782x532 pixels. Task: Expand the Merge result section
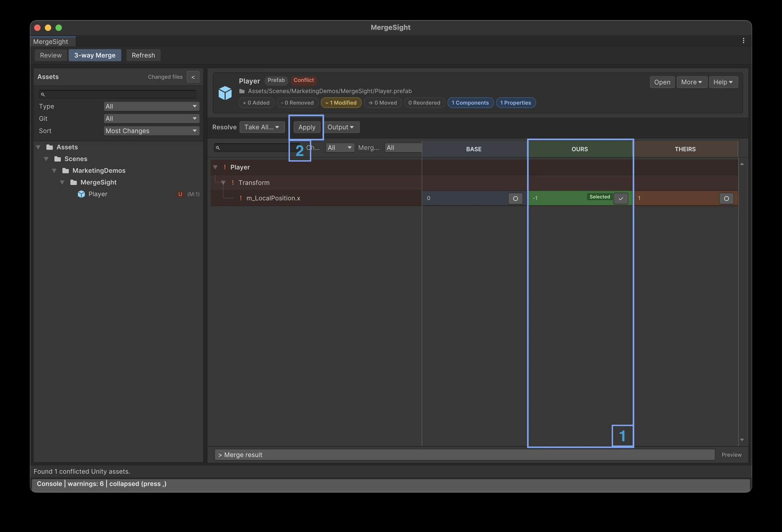(x=464, y=455)
